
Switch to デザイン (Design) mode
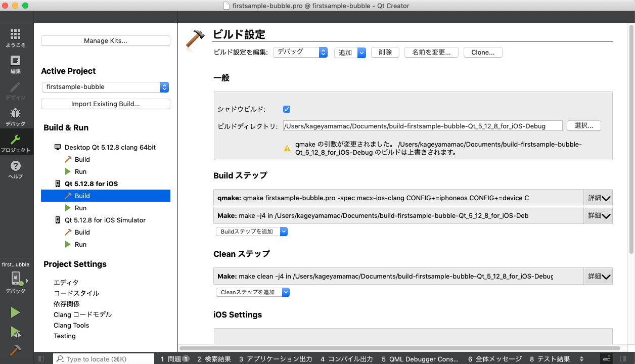point(16,90)
